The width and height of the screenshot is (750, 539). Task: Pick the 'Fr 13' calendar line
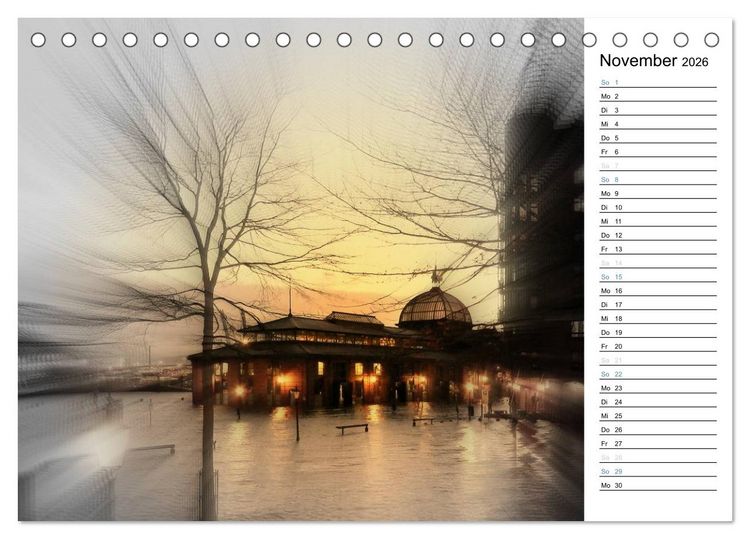tap(658, 249)
